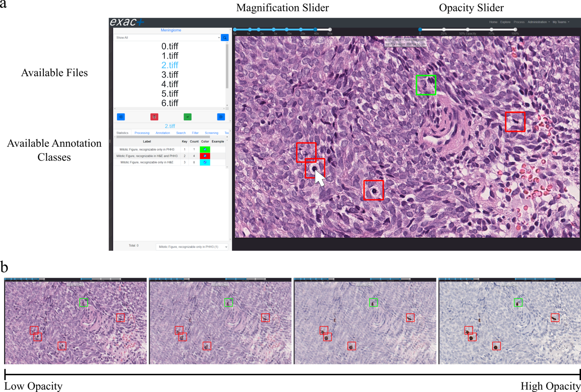The width and height of the screenshot is (581, 392).
Task: Select the green annotation box in the viewer
Action: coord(426,85)
